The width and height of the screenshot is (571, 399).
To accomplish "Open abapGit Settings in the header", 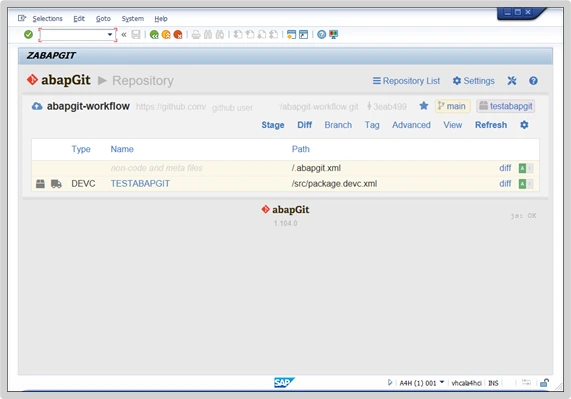I will point(473,81).
